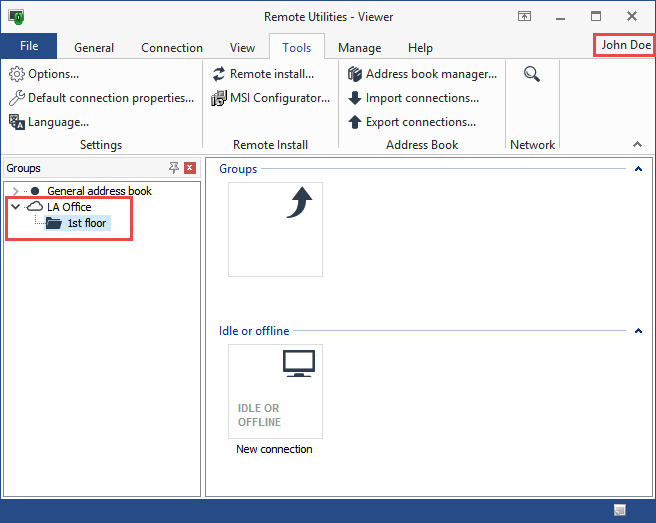Open the MSI Configurator icon
Image resolution: width=656 pixels, height=523 pixels.
point(219,98)
